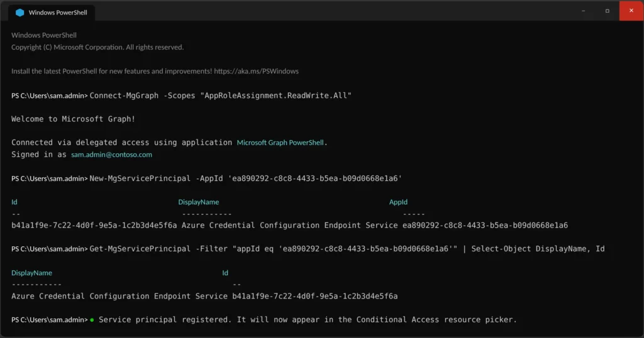Click the Microsoft Graph PowerShell link
Viewport: 644px width, 338px height.
pos(280,143)
